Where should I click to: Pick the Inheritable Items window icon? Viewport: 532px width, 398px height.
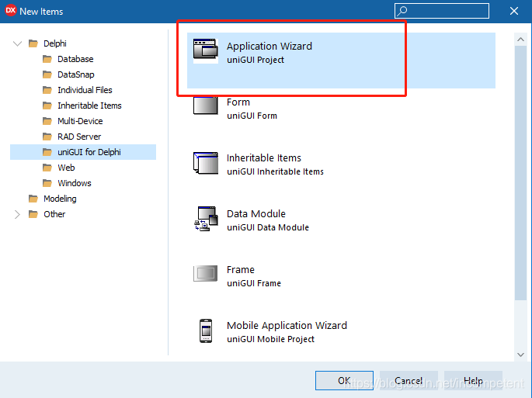tap(206, 163)
